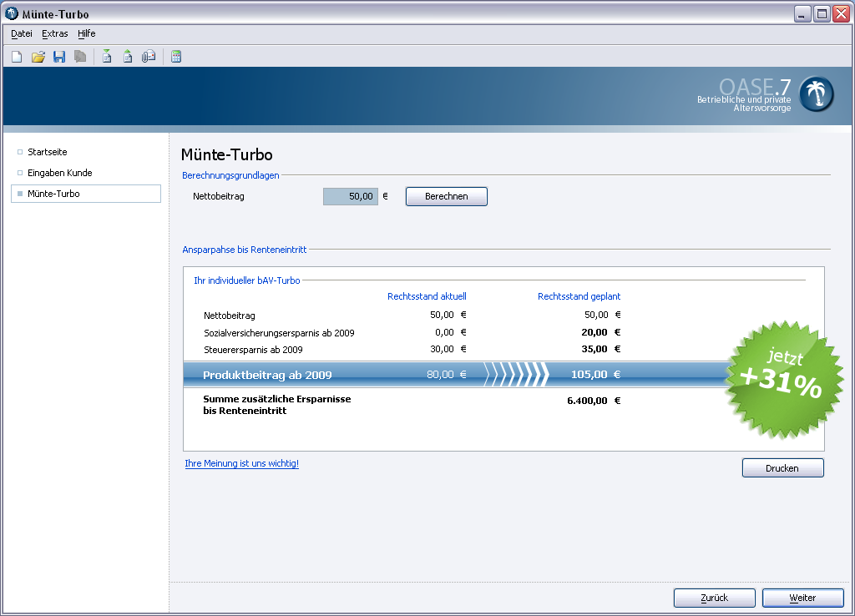Open the Hilfe menu
This screenshot has width=855, height=616.
tap(86, 33)
